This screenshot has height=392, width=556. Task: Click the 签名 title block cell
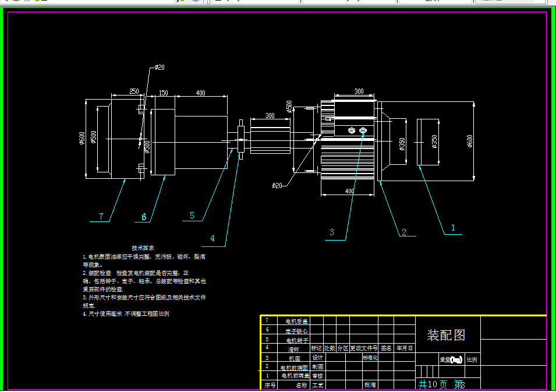(386, 348)
